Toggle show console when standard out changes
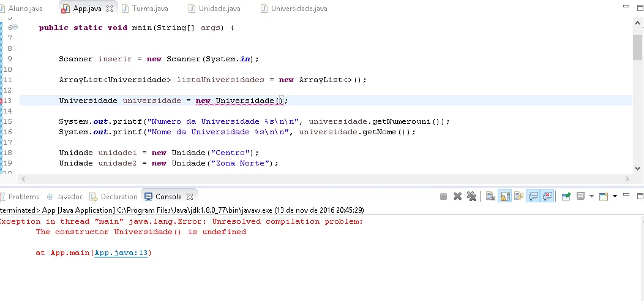Image resolution: width=644 pixels, height=301 pixels. tap(533, 197)
